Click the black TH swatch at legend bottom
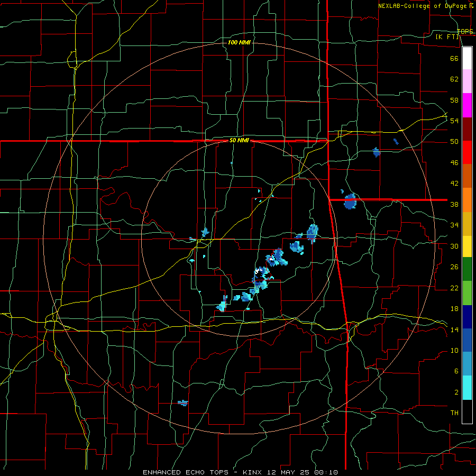 [x=467, y=411]
